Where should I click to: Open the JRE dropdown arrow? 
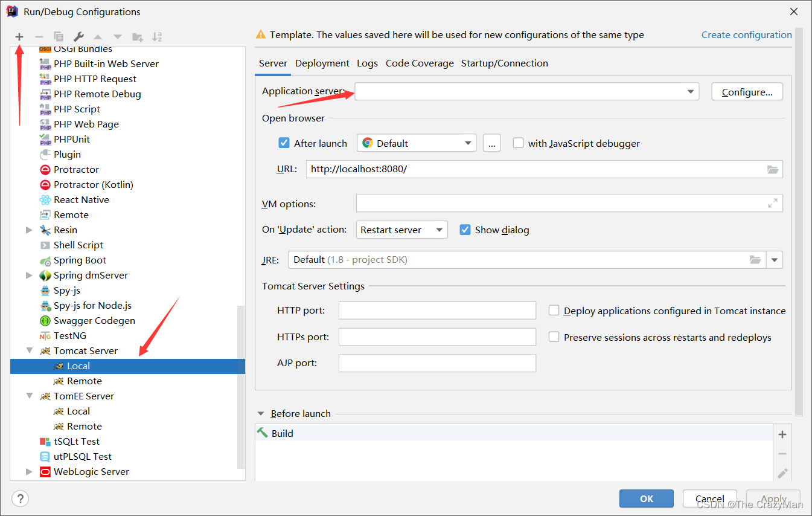(775, 260)
